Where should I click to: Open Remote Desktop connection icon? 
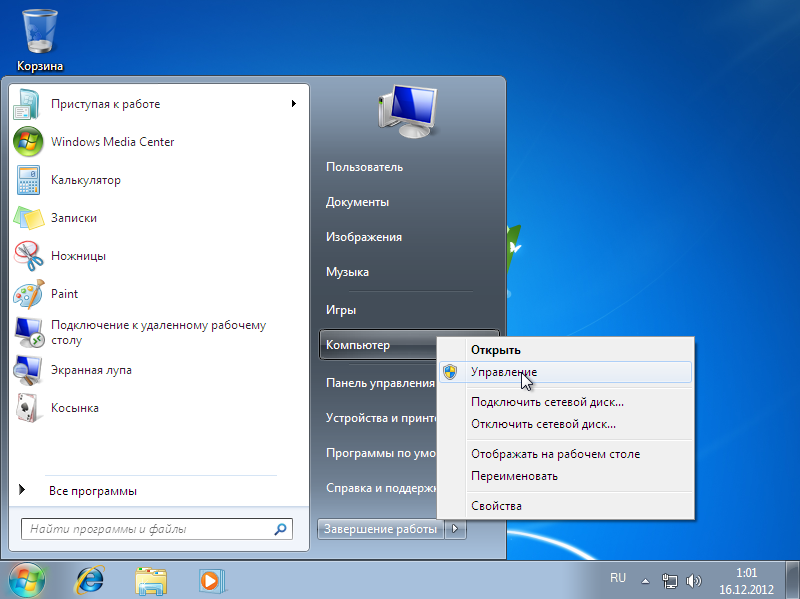pos(29,332)
